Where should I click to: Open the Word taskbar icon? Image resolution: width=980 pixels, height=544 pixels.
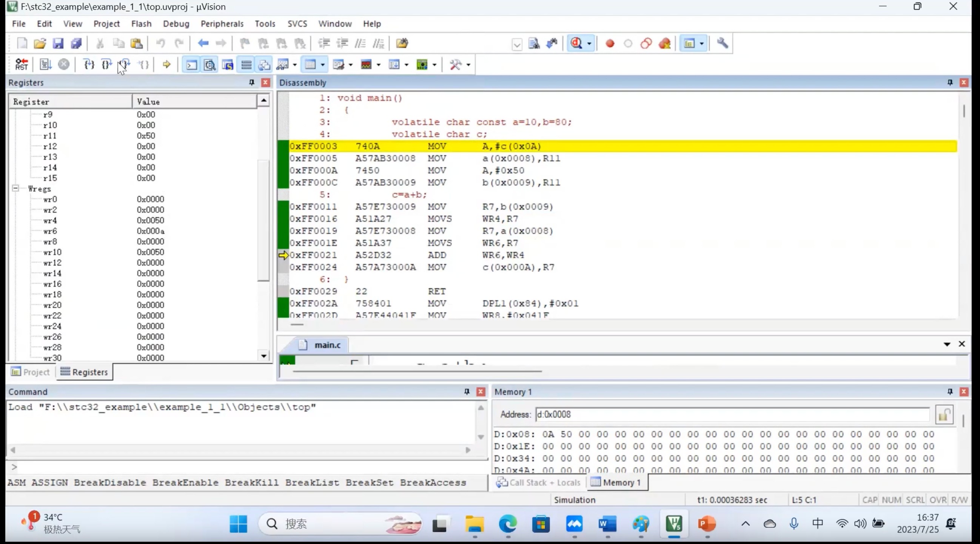607,524
